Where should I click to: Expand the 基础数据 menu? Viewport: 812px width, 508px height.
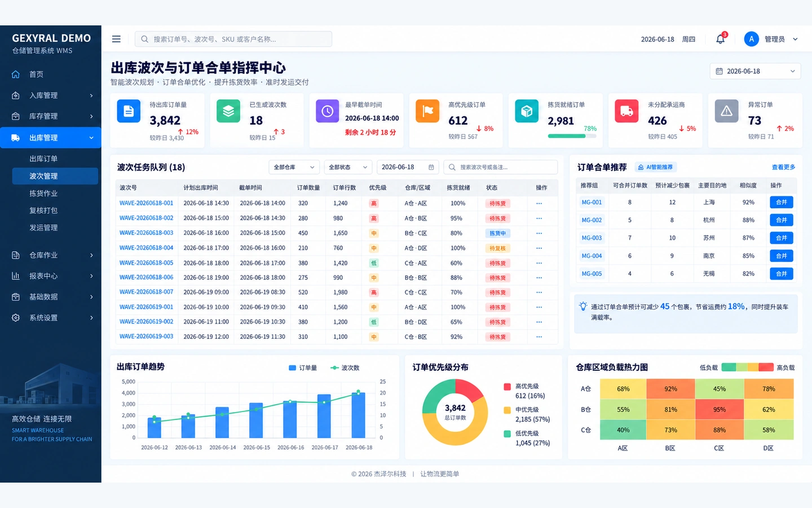point(51,297)
